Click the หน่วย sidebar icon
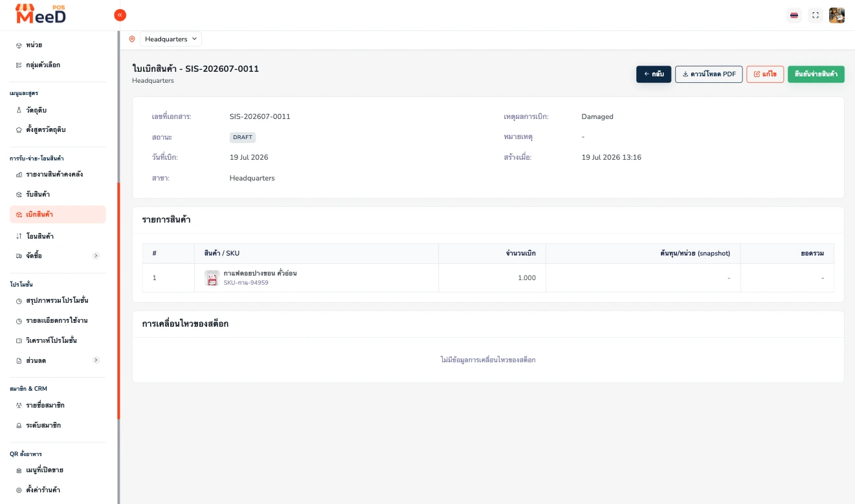Viewport: 855px width, 504px height. (x=19, y=45)
